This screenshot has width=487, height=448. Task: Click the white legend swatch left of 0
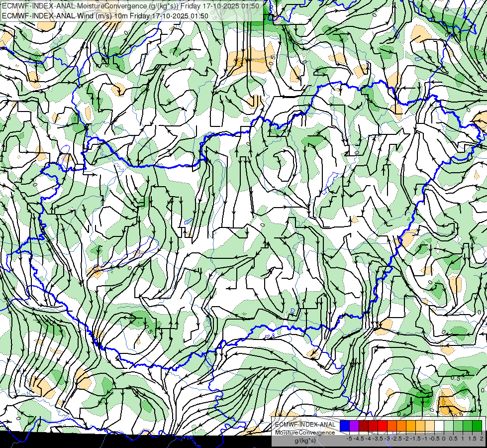(439, 426)
